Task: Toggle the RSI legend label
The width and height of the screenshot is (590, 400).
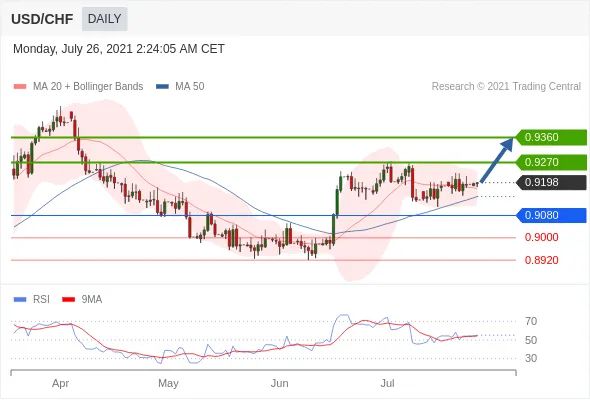Action: tap(41, 300)
